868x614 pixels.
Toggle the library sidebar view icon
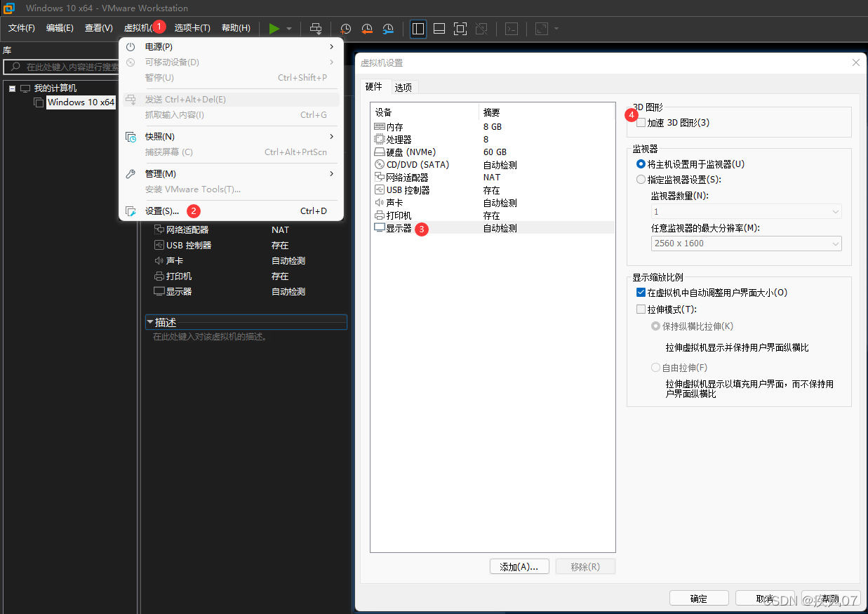tap(418, 29)
